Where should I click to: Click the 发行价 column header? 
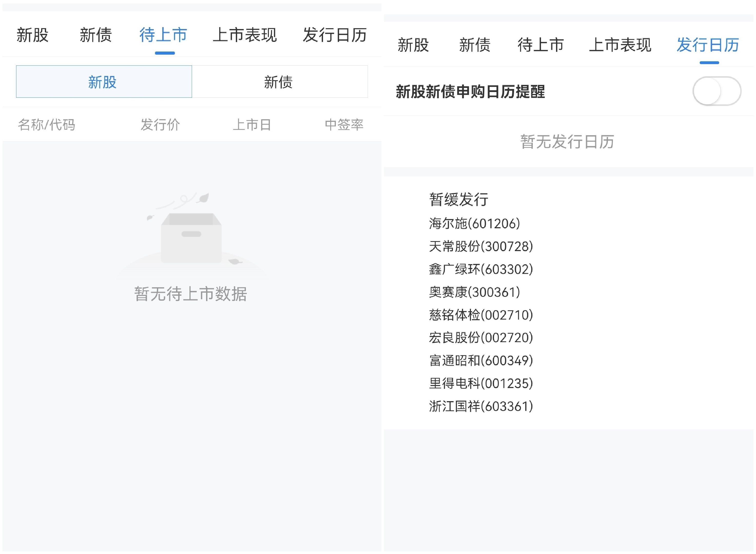[160, 125]
